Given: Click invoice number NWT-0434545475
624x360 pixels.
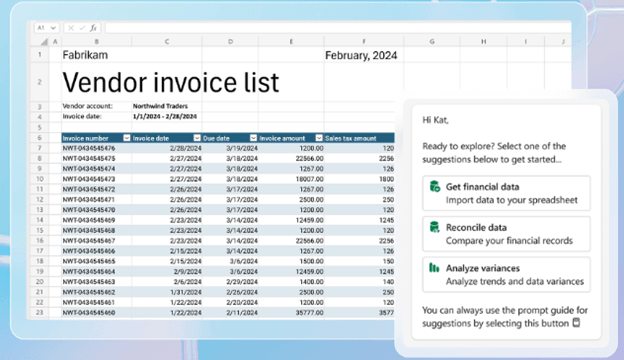Looking at the screenshot, I should tap(89, 158).
